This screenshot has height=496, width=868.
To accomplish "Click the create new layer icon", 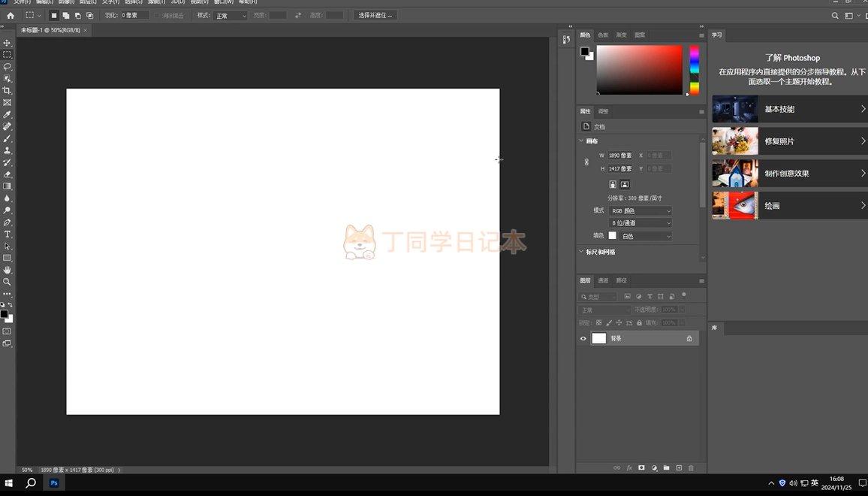I will pyautogui.click(x=679, y=467).
